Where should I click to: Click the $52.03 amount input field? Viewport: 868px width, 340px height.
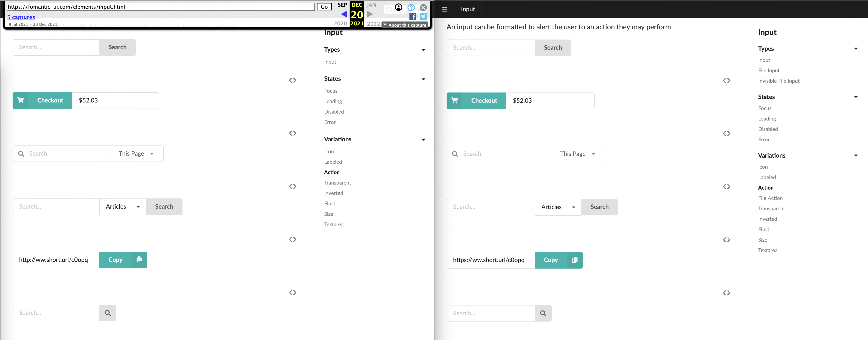[x=115, y=100]
